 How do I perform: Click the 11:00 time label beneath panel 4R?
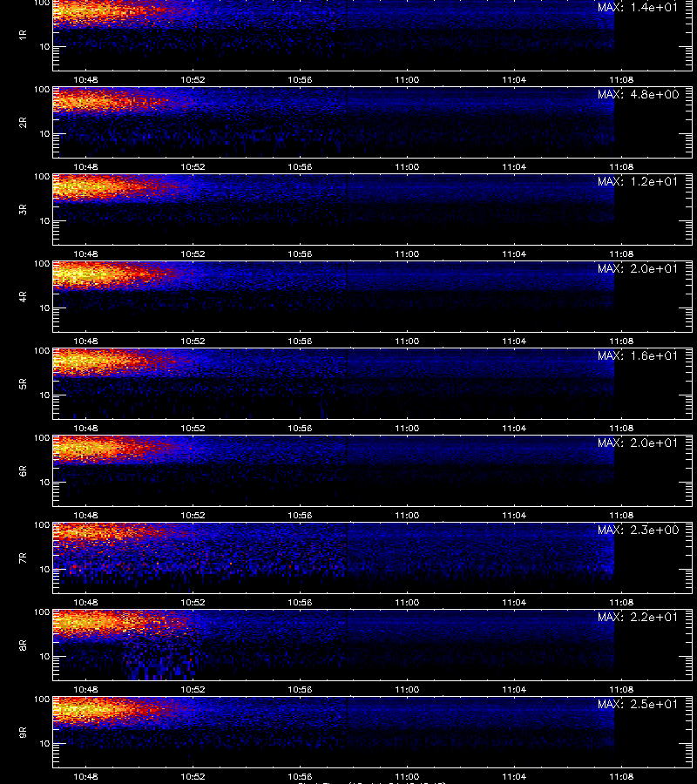pos(407,341)
